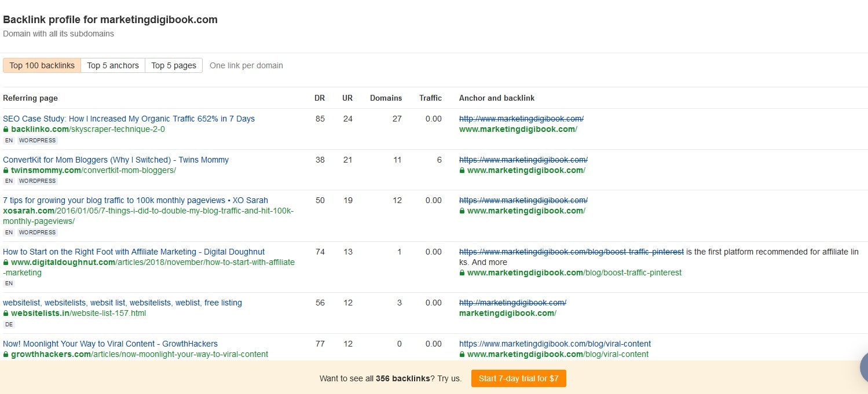Click backlink target in xosarah.com row

pos(526,211)
